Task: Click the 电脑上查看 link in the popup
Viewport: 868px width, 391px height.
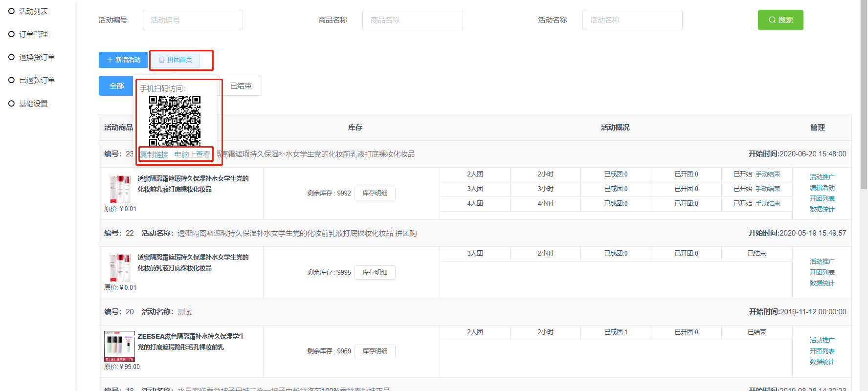Action: (x=192, y=154)
